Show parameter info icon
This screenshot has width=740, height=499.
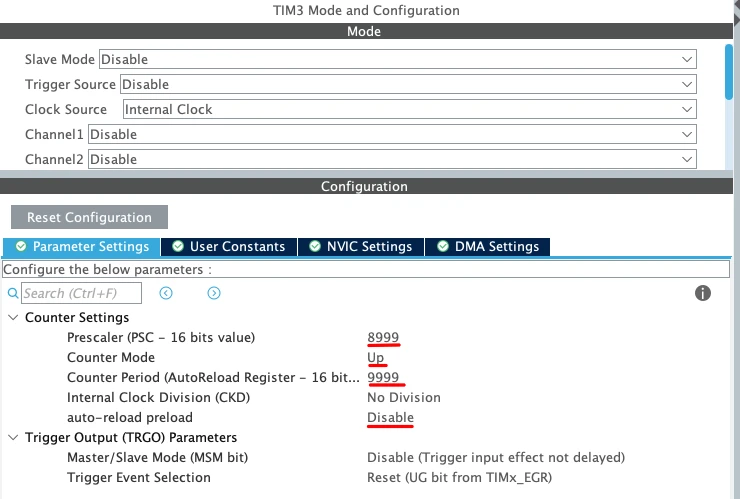(x=703, y=293)
